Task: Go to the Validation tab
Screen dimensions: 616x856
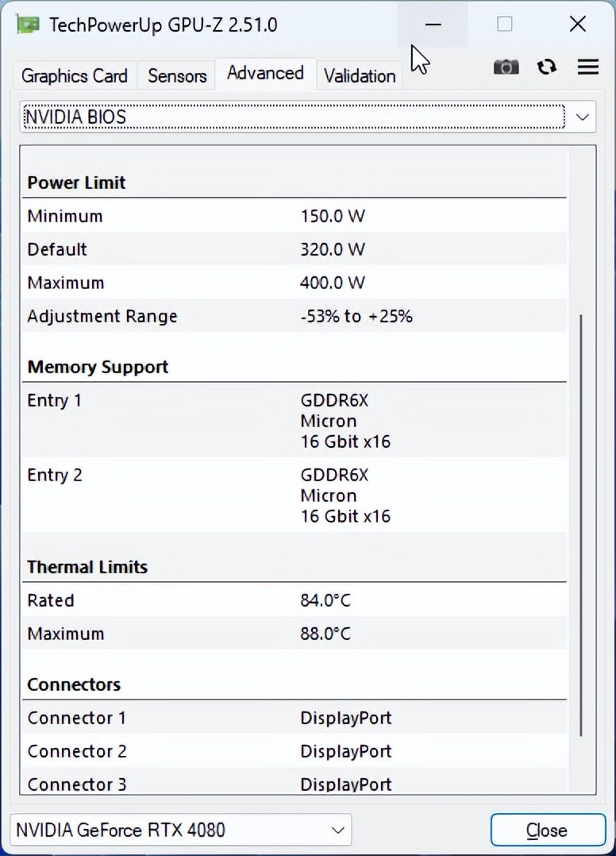Action: pyautogui.click(x=360, y=76)
